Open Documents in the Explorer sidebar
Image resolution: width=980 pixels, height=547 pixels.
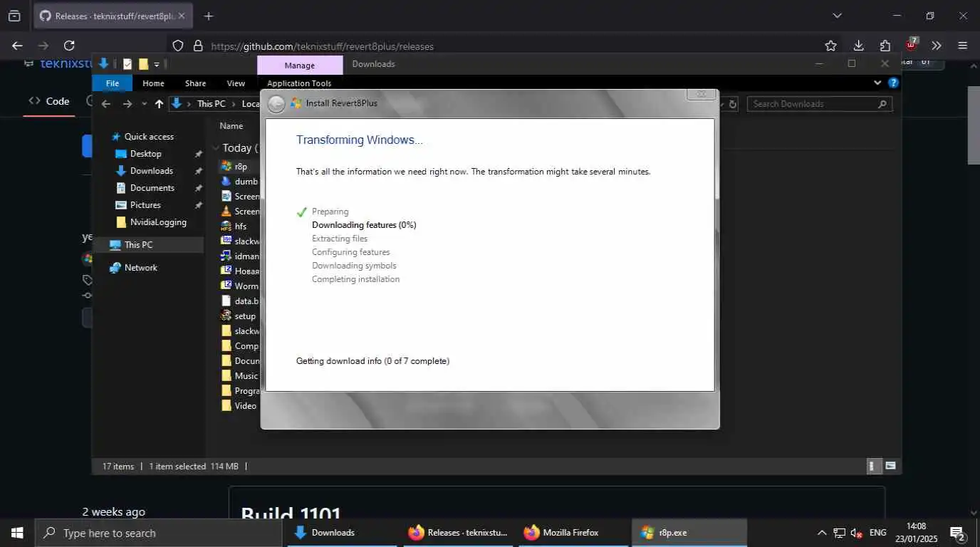152,188
